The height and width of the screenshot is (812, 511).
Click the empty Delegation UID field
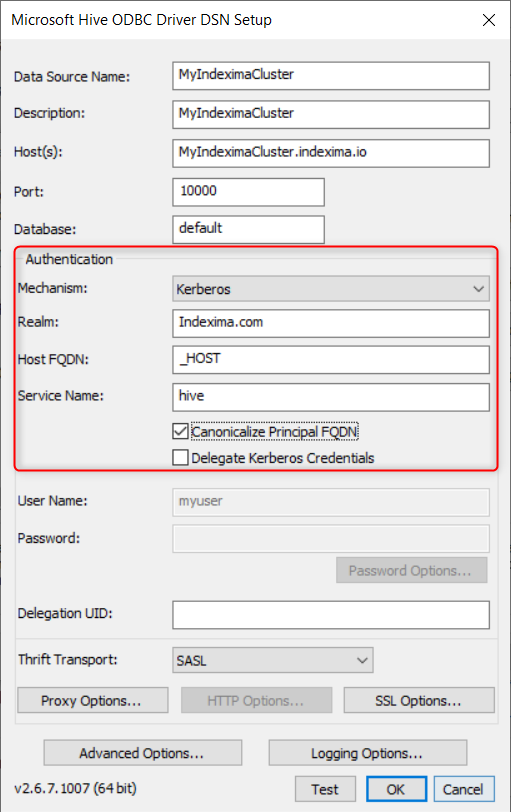click(x=331, y=615)
